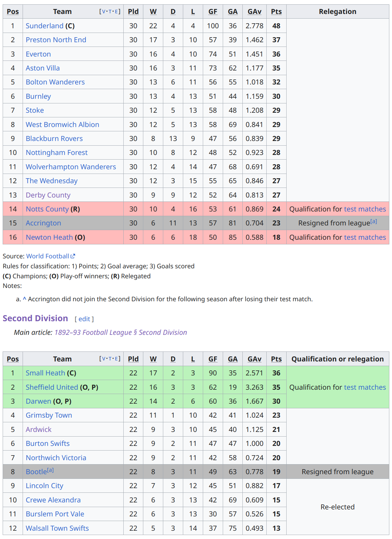The width and height of the screenshot is (392, 539).
Task: Open the Northwich Victoria link
Action: tap(56, 458)
